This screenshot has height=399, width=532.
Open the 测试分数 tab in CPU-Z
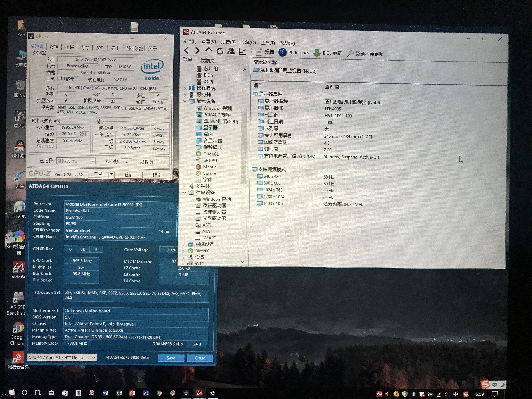(x=134, y=48)
